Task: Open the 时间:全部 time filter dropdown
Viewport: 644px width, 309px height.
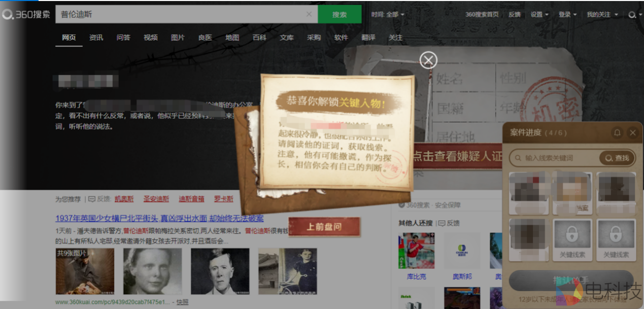Action: click(x=388, y=14)
